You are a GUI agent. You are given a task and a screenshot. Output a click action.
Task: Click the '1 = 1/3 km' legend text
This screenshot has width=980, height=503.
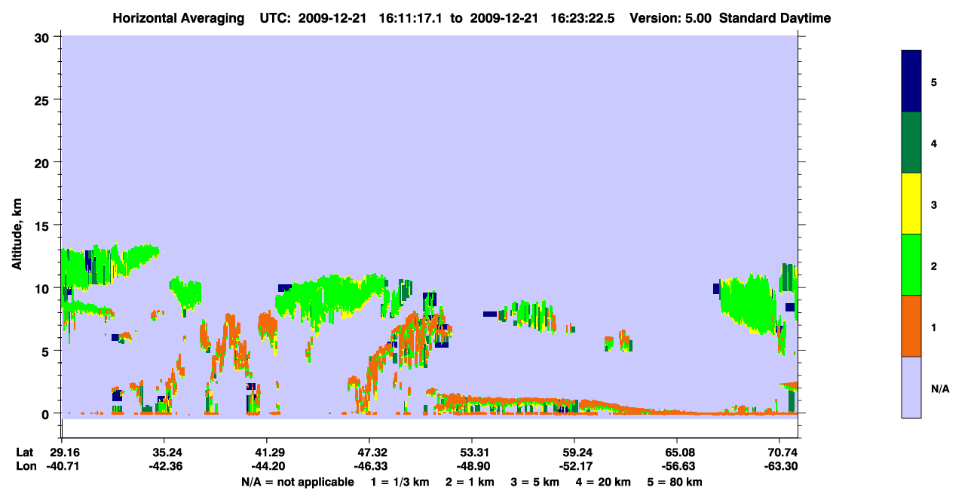click(x=400, y=482)
